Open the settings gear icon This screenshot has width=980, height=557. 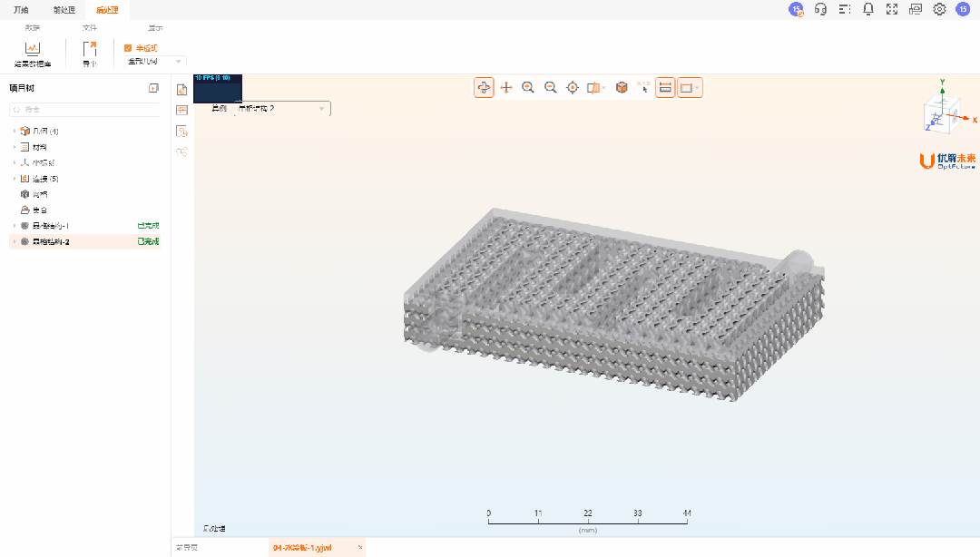coord(939,9)
